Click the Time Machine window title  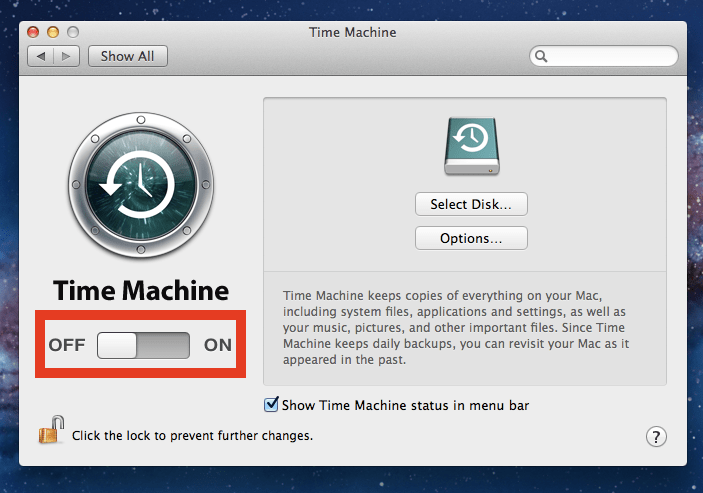click(352, 32)
